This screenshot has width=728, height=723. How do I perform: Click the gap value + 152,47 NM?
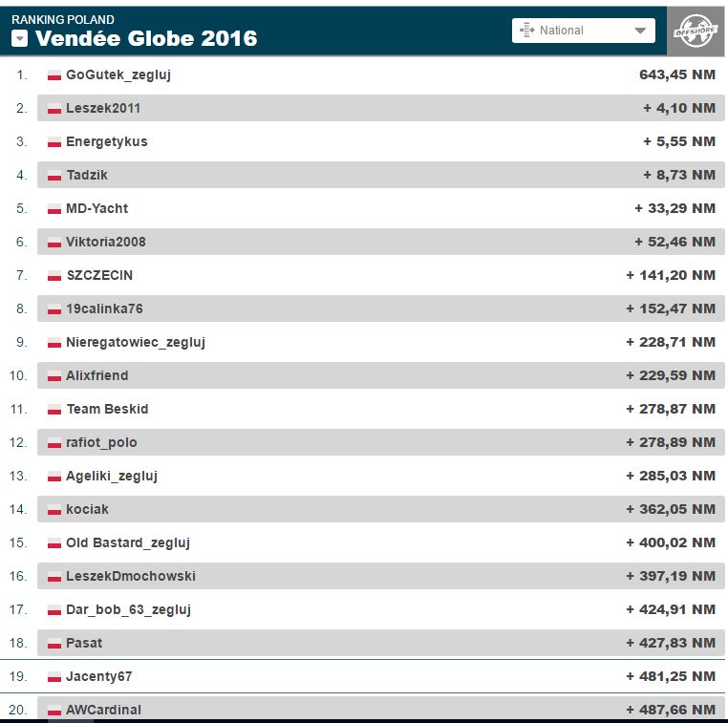pos(671,308)
